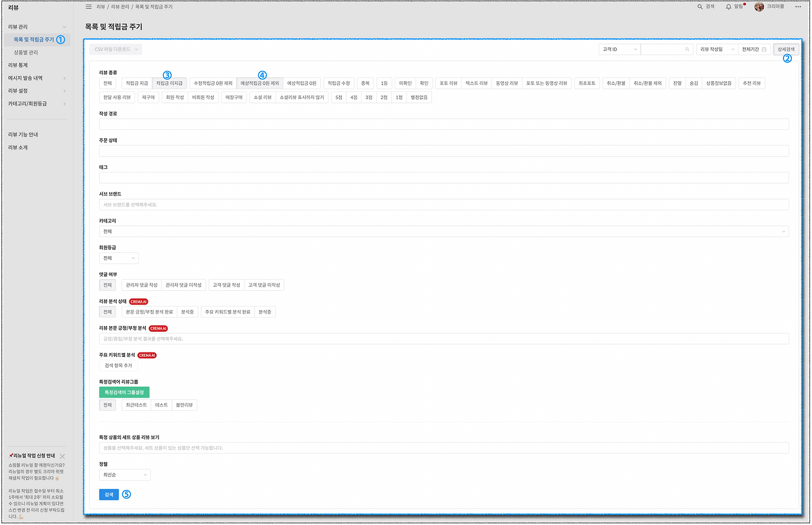812x525 pixels.
Task: Select the 불만리뷰 review group
Action: [x=185, y=405]
